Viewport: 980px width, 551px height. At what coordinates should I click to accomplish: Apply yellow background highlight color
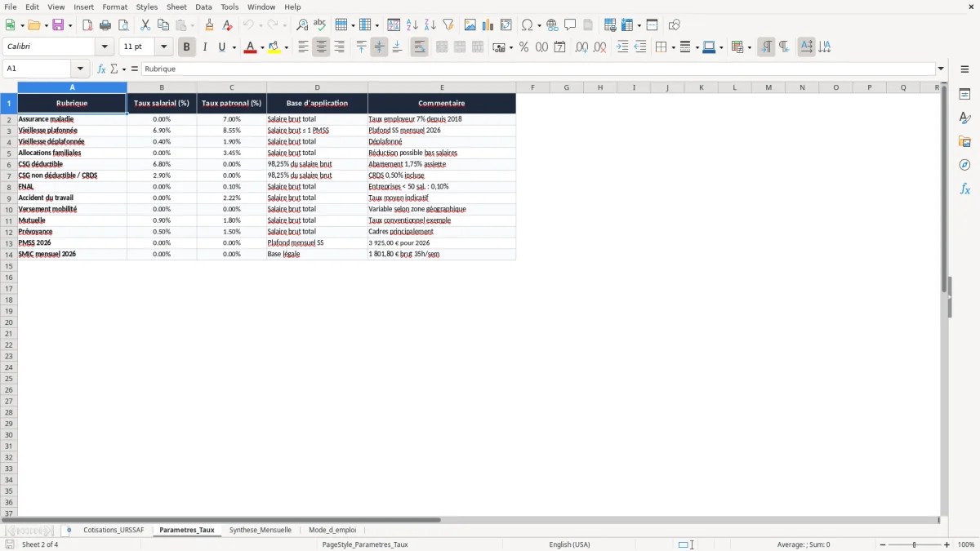coord(275,47)
